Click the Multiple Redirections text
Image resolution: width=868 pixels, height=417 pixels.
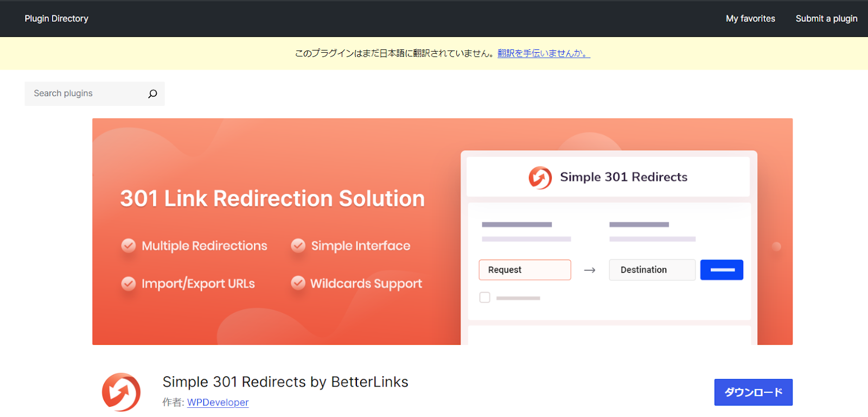(x=205, y=246)
